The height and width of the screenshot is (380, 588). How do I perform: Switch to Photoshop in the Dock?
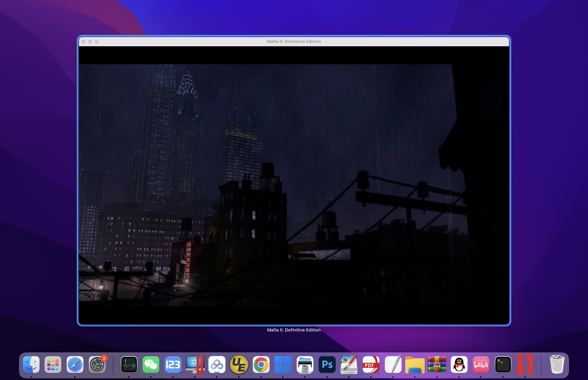tap(327, 365)
